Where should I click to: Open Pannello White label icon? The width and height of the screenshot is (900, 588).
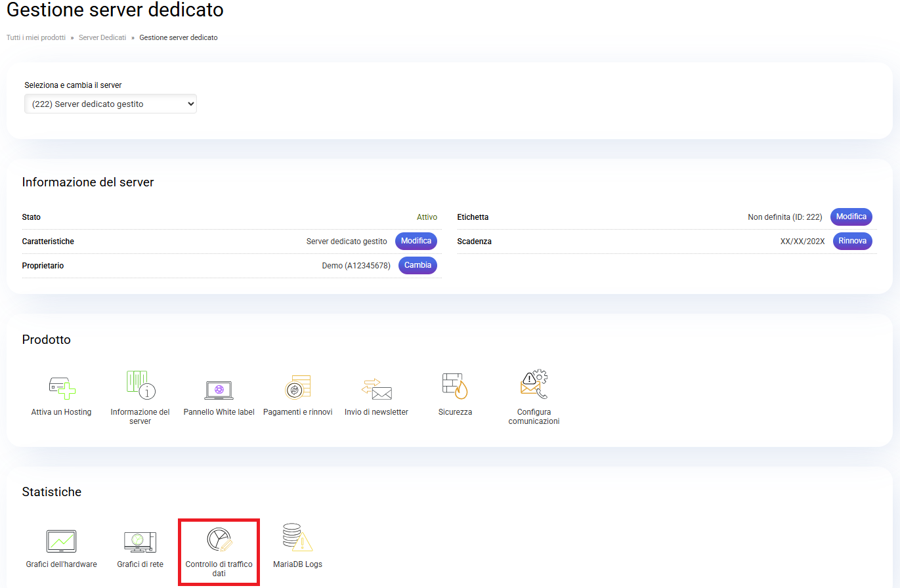pos(219,389)
